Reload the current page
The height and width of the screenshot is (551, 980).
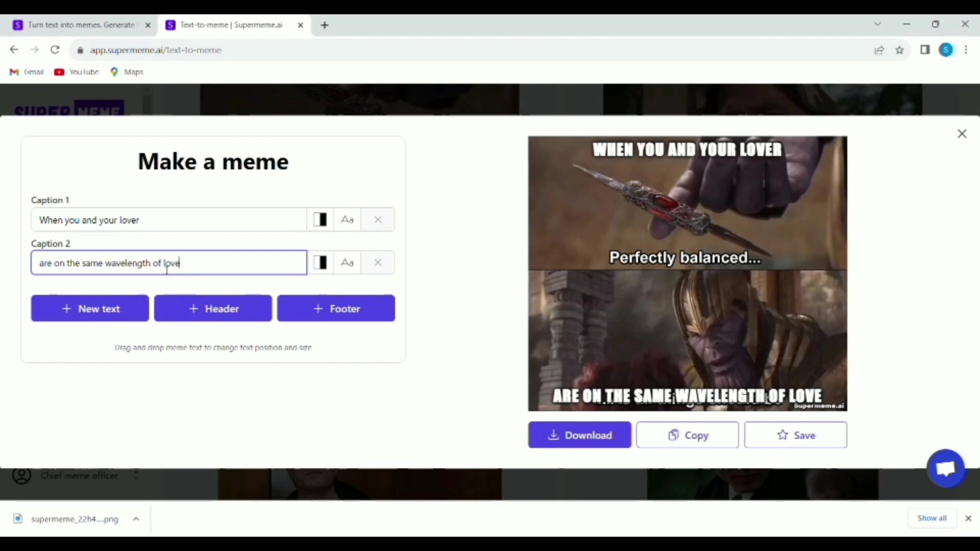click(55, 49)
